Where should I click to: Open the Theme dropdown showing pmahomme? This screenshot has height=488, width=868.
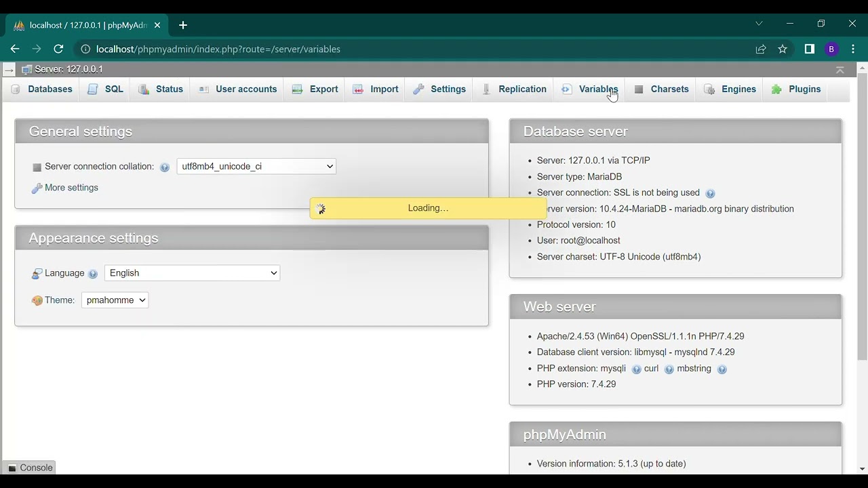(x=115, y=300)
